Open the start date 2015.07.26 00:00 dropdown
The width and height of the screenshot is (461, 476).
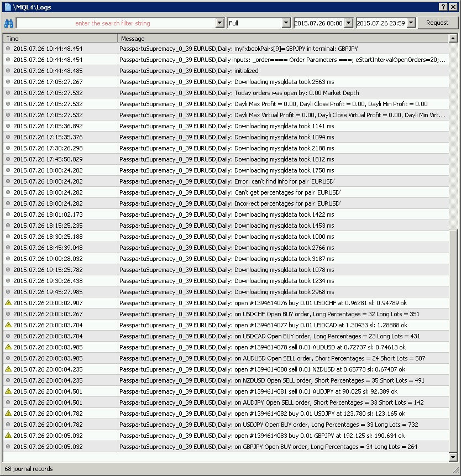click(349, 23)
